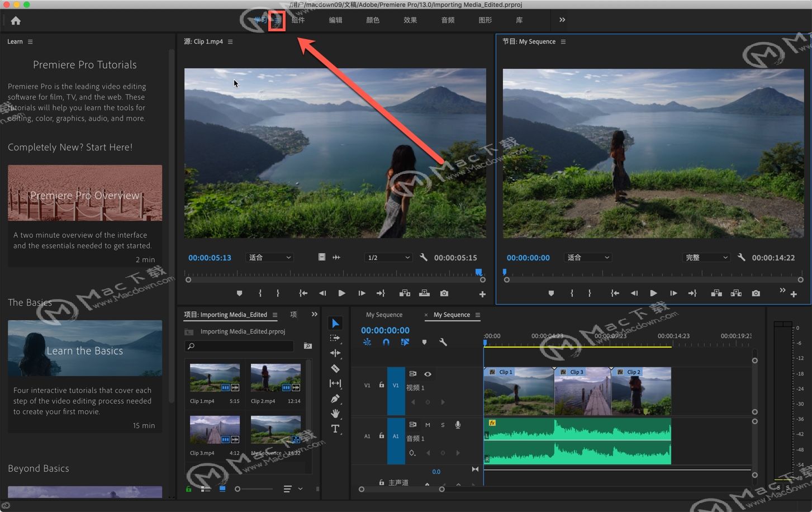Image resolution: width=812 pixels, height=512 pixels.
Task: Toggle sync lock on V1 track
Action: [x=413, y=374]
